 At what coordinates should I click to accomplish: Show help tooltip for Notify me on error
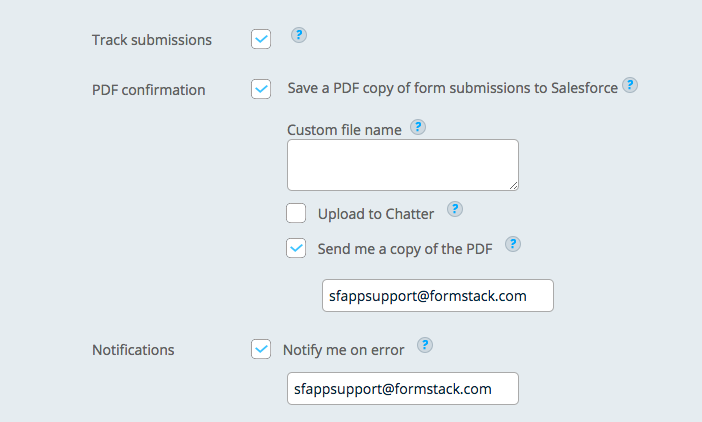425,345
